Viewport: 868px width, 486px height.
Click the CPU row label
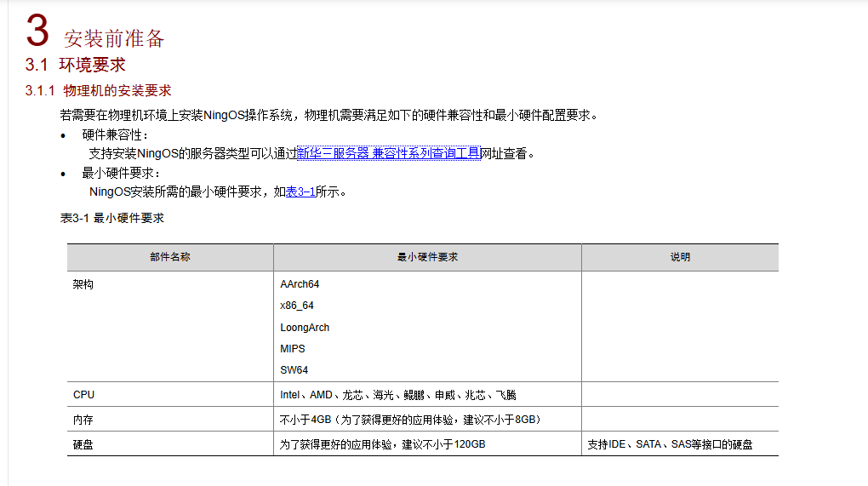tap(83, 395)
